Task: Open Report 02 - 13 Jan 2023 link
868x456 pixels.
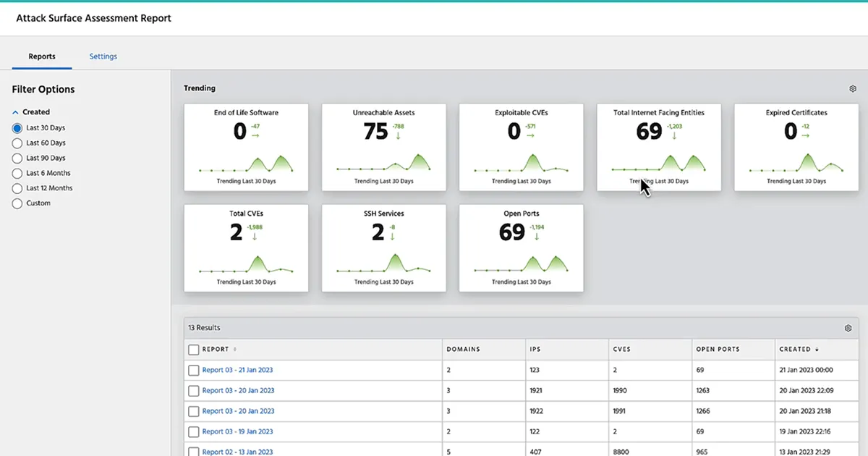Action: (x=237, y=452)
